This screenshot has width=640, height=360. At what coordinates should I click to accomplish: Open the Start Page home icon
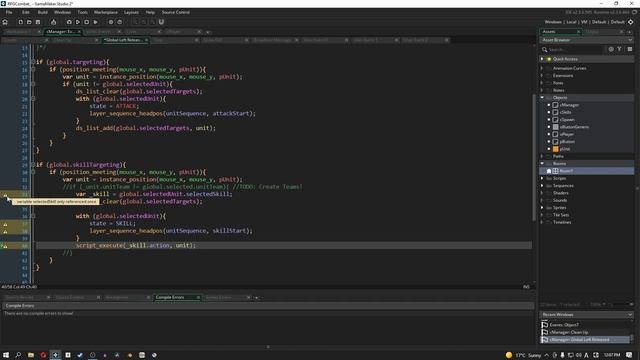tap(5, 22)
